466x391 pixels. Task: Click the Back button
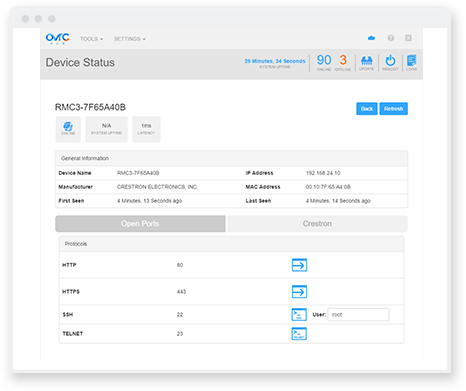[x=367, y=109]
